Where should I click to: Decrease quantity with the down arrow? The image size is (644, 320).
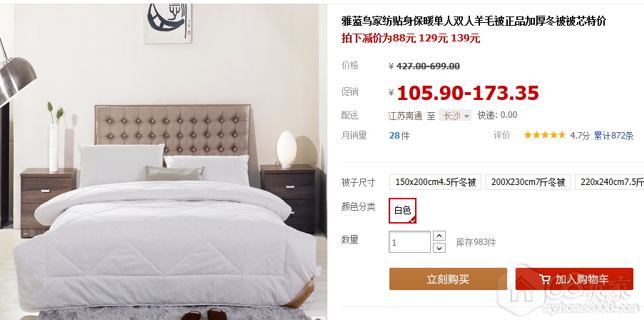[439, 248]
